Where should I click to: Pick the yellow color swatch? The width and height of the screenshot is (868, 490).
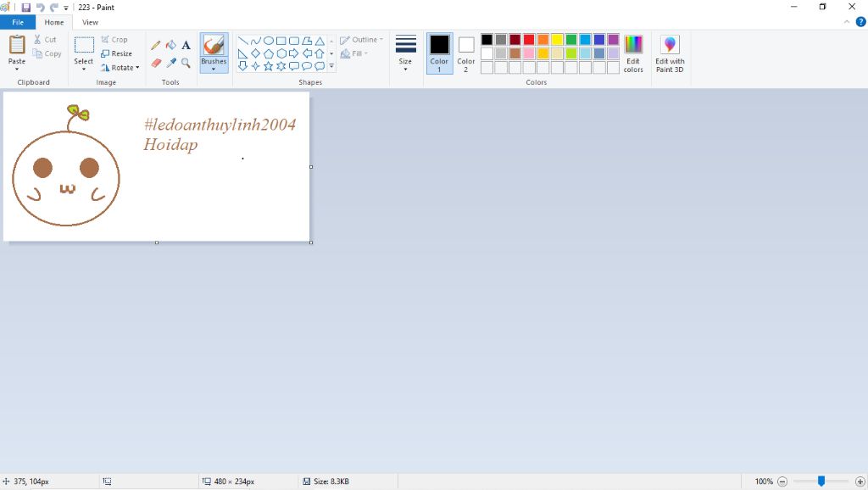(x=558, y=39)
